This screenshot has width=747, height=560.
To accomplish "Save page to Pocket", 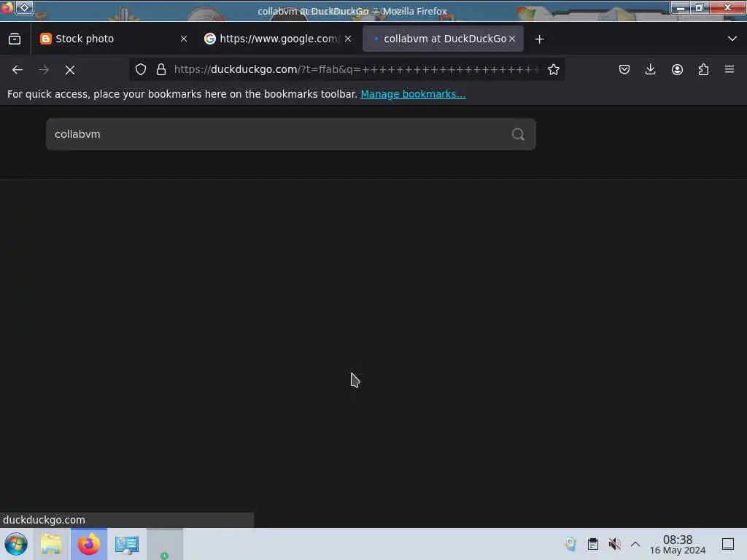I will coord(624,69).
